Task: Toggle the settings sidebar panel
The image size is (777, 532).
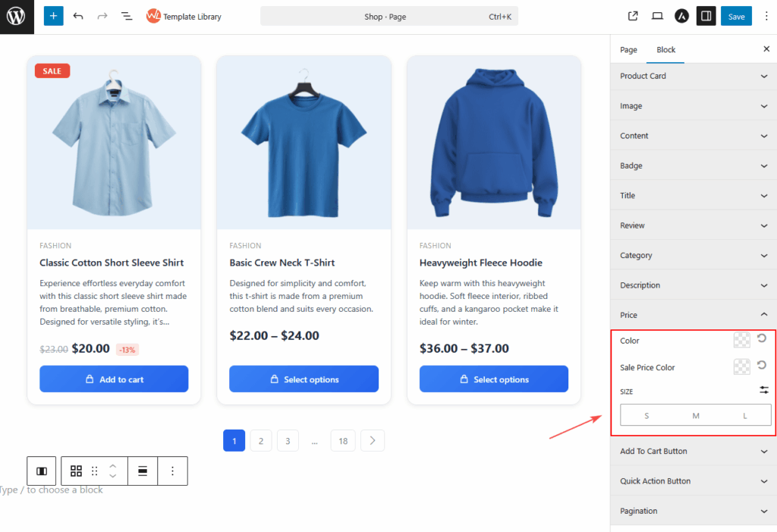Action: tap(706, 16)
